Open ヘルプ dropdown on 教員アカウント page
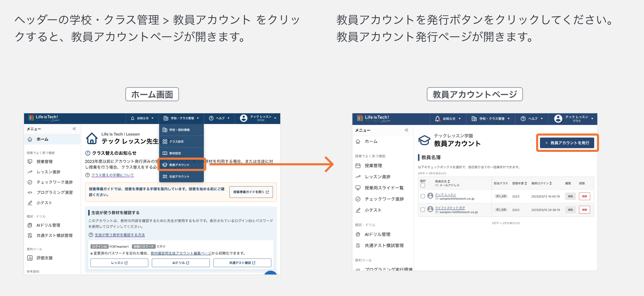This screenshot has width=644, height=296. 532,119
